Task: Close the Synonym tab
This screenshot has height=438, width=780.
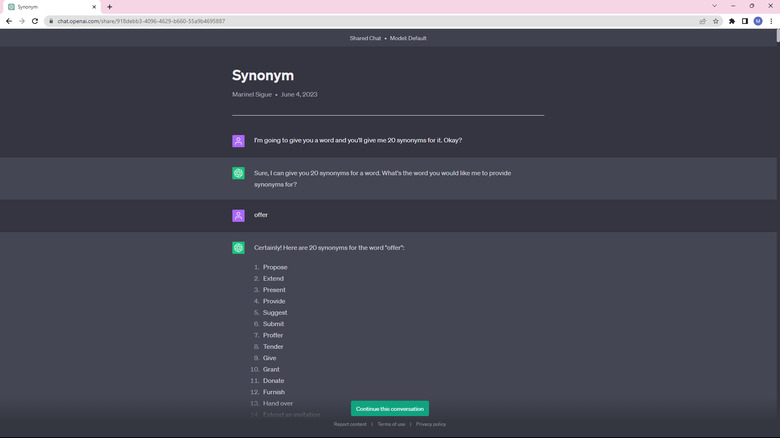Action: click(94, 7)
